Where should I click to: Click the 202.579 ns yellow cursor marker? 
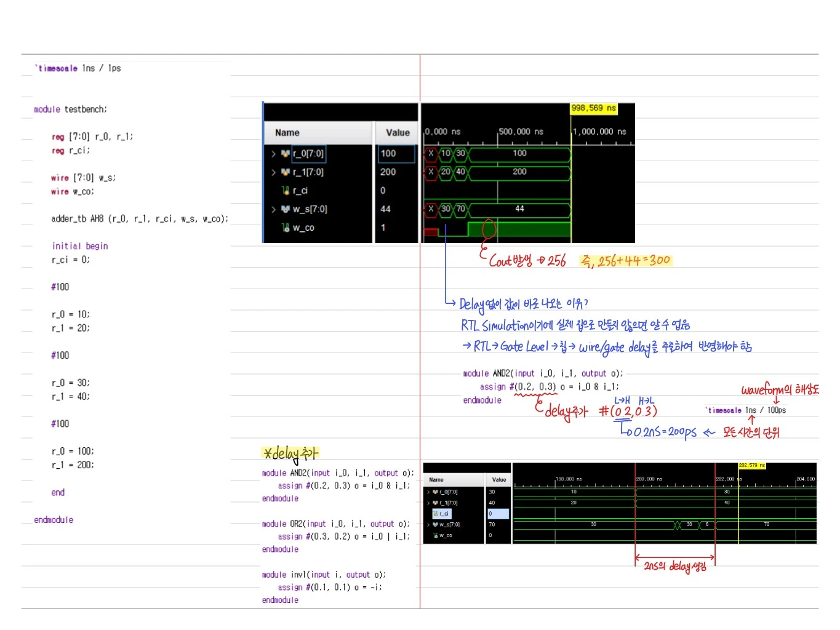point(751,466)
